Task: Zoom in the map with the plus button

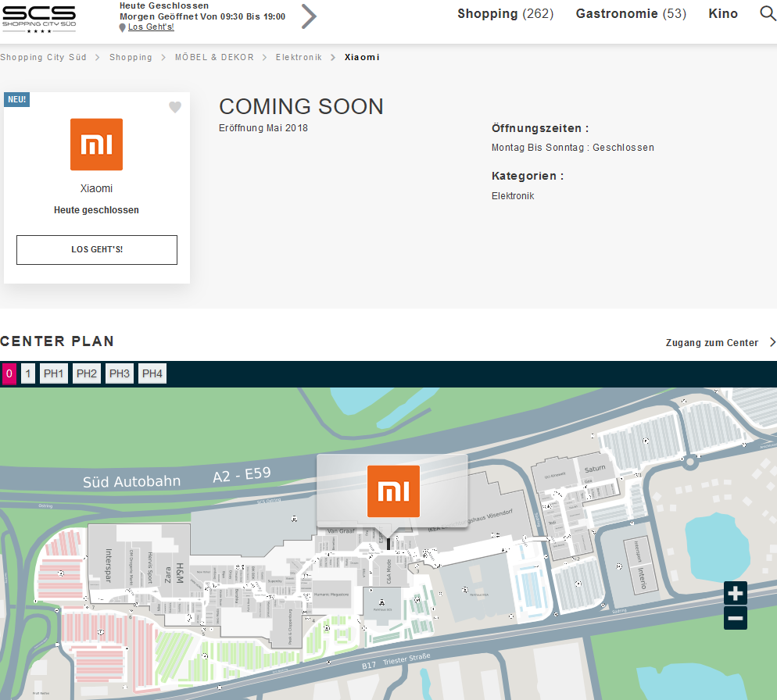Action: [x=736, y=594]
